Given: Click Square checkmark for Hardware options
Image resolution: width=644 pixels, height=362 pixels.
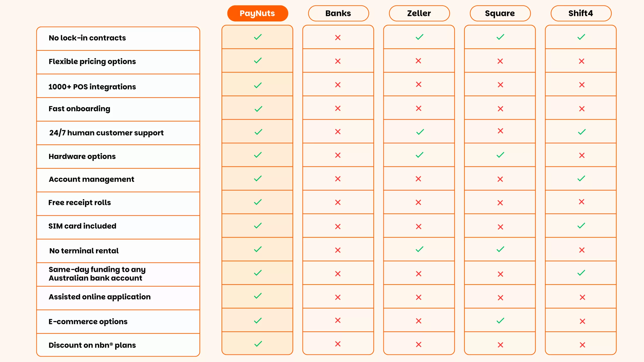Looking at the screenshot, I should click(x=500, y=155).
